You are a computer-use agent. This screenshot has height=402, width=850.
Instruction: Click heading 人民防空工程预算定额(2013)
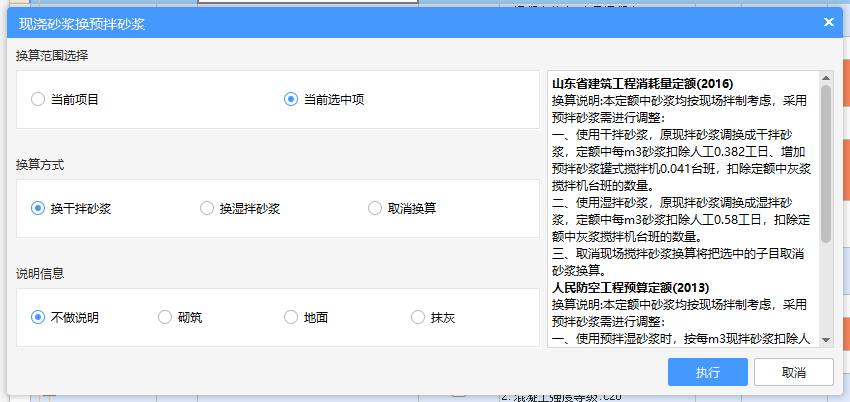point(630,287)
